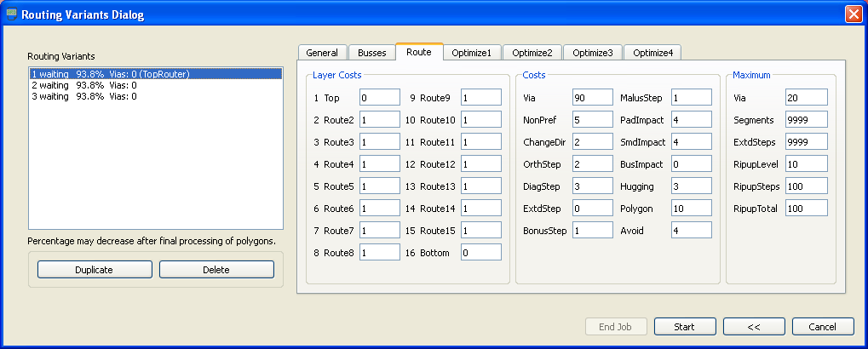The width and height of the screenshot is (868, 349).
Task: Click the RipupLevel field
Action: tap(807, 164)
